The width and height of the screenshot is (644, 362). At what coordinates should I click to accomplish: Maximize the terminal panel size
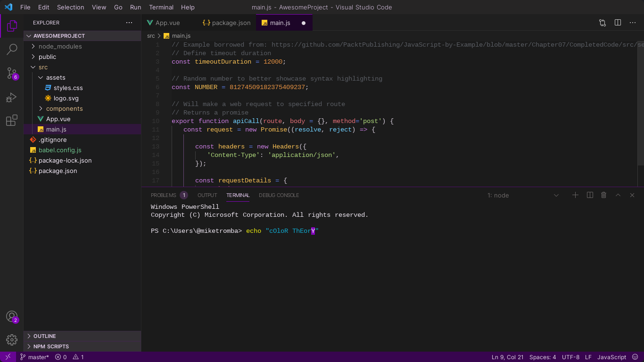point(618,195)
